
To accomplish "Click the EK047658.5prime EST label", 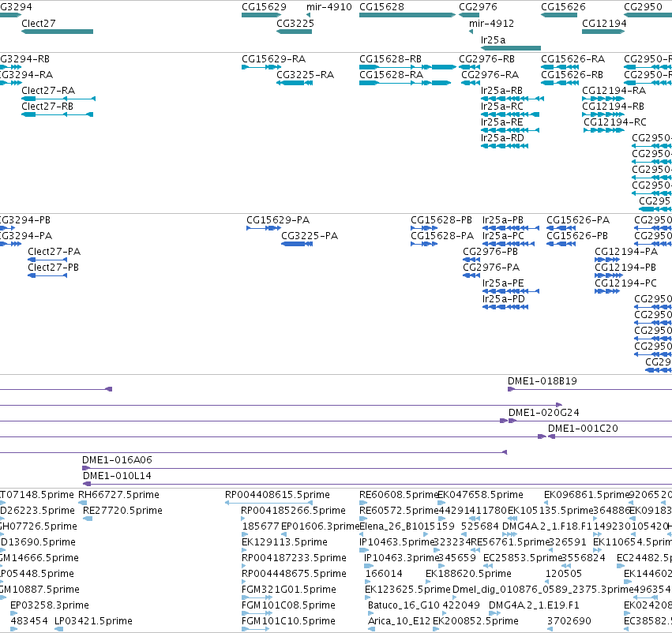I will tap(480, 495).
